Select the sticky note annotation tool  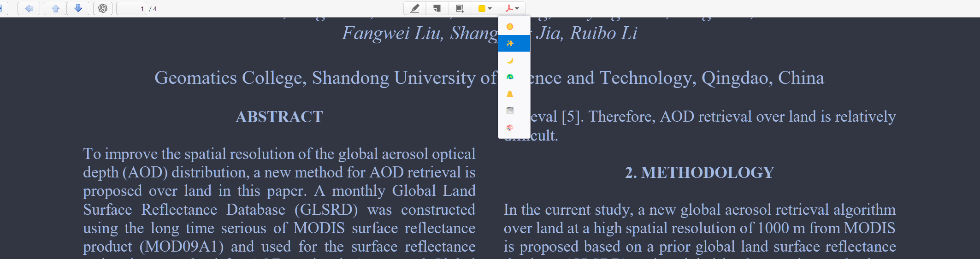[x=437, y=8]
